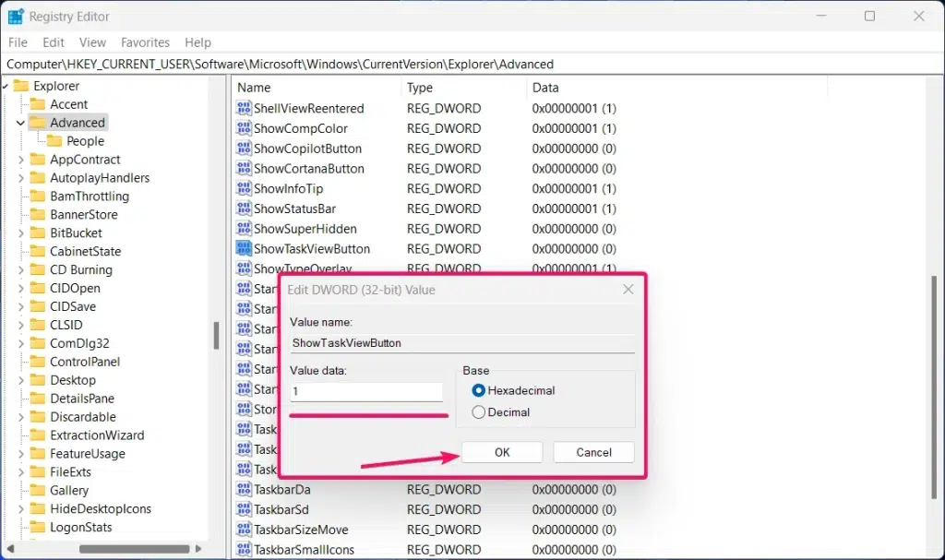Click the tree pane horizontal scrollbar thumb
945x560 pixels.
pos(135,549)
